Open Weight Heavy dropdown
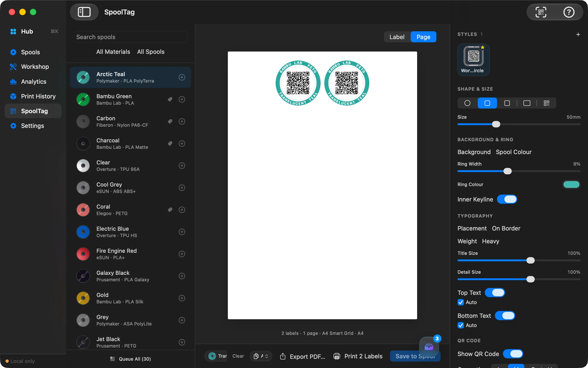 pyautogui.click(x=491, y=241)
